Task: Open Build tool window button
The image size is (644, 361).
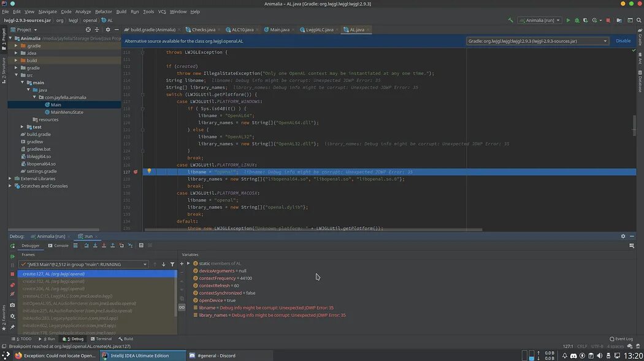Action: [x=126, y=339]
